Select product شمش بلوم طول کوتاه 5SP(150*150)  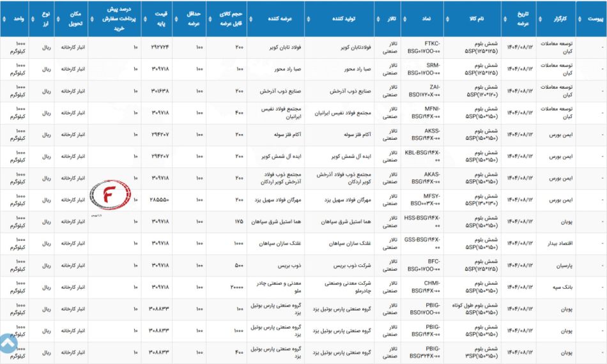[x=475, y=309]
